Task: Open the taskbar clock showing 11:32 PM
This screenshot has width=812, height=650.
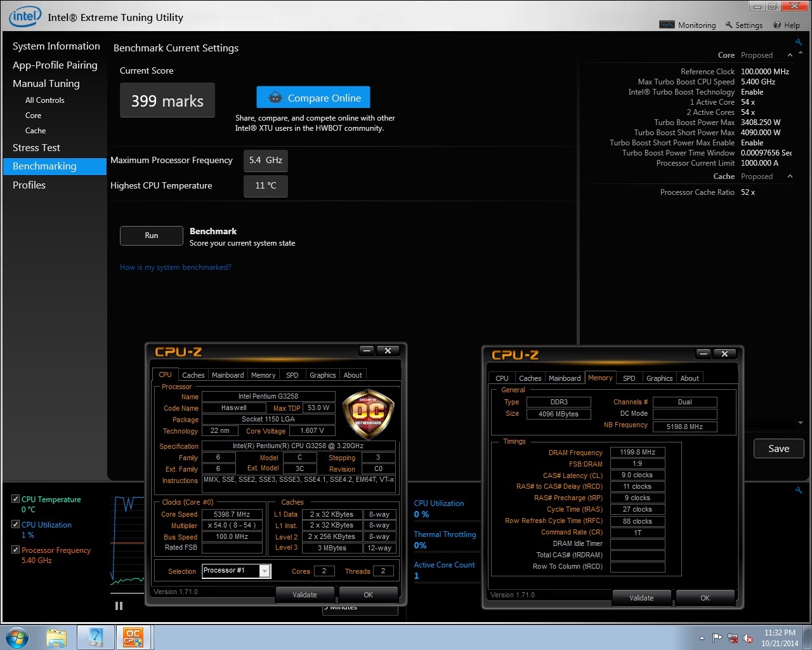Action: coord(780,638)
